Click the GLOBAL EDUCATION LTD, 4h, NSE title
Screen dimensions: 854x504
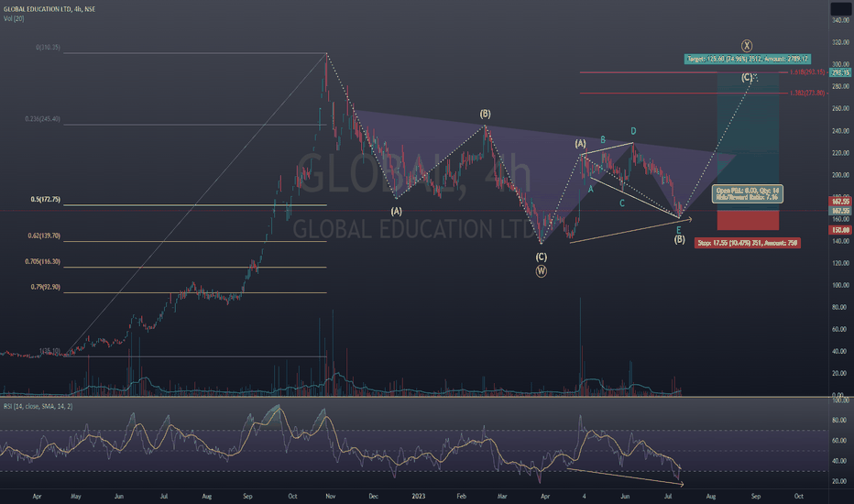(49, 9)
